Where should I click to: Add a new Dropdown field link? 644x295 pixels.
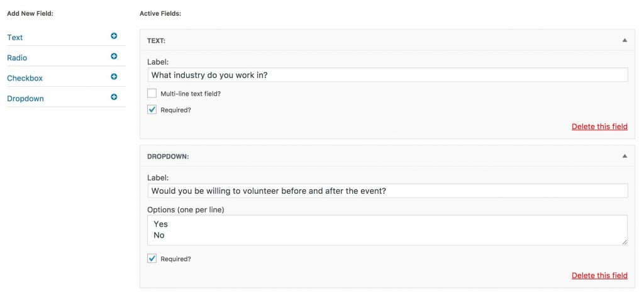click(x=25, y=99)
